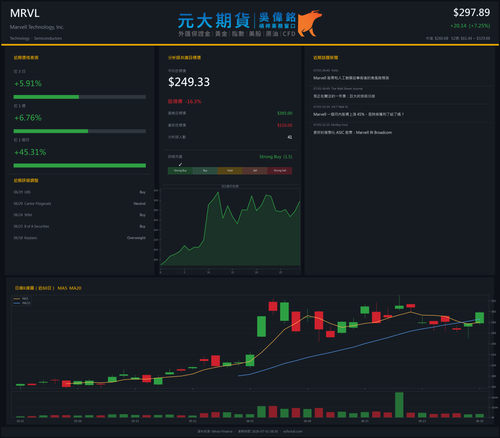Click the $297.89 current price
This screenshot has height=438, width=500.
point(471,13)
